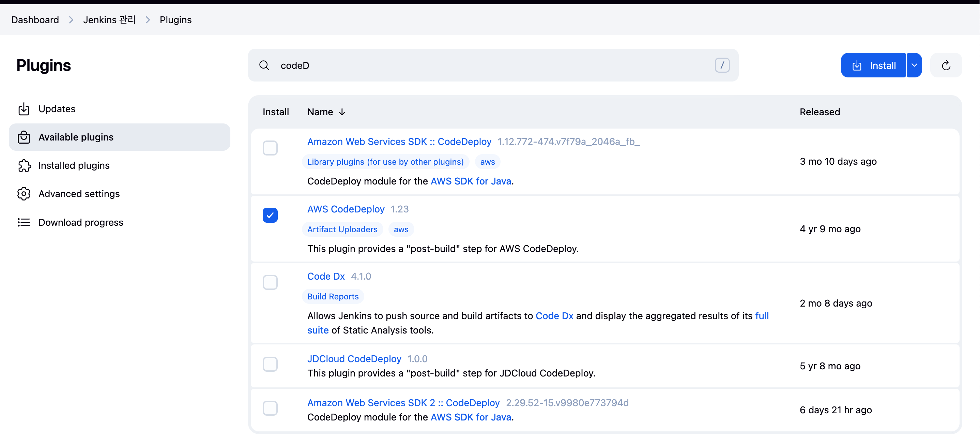
Task: Click the Download progress list icon
Action: (x=24, y=222)
